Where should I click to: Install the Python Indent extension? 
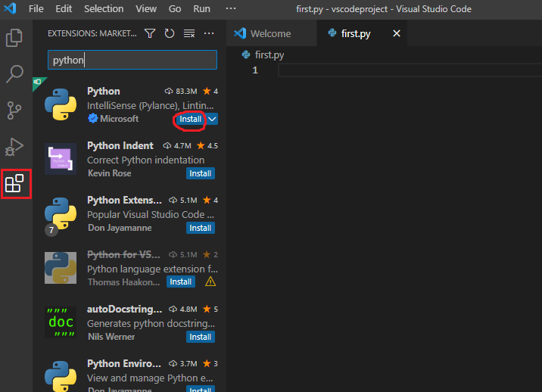coord(201,173)
